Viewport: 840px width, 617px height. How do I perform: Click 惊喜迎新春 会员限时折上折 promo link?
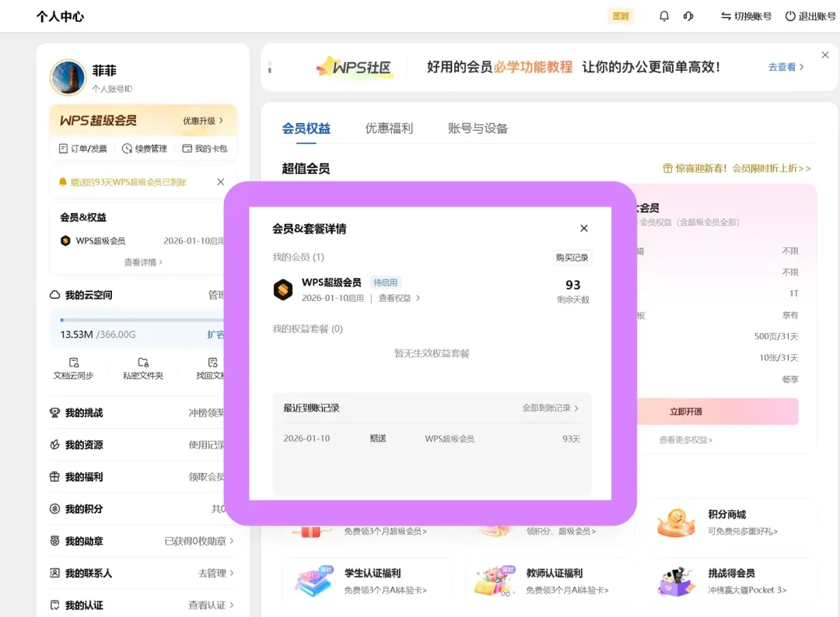(737, 168)
